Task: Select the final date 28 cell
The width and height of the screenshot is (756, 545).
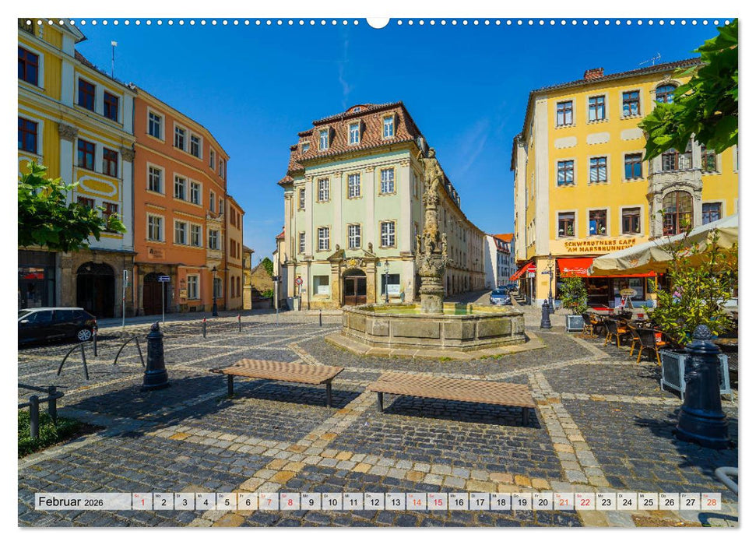Action: coord(710,504)
